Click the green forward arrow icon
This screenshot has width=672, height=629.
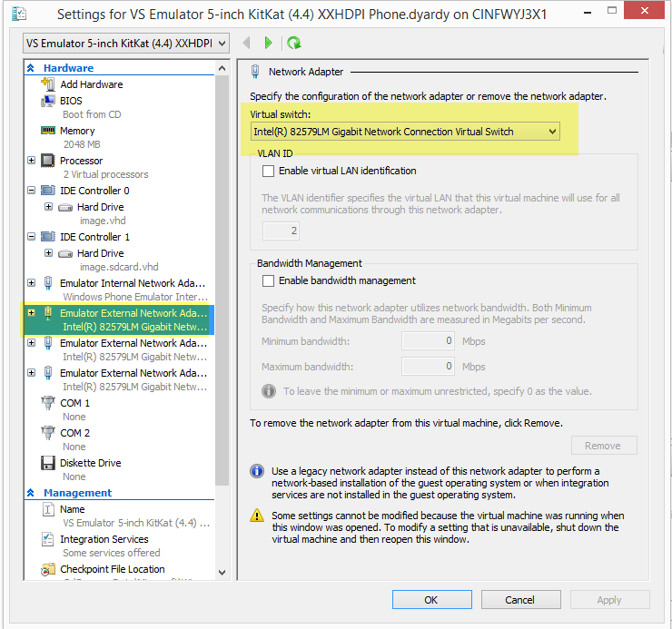(268, 44)
